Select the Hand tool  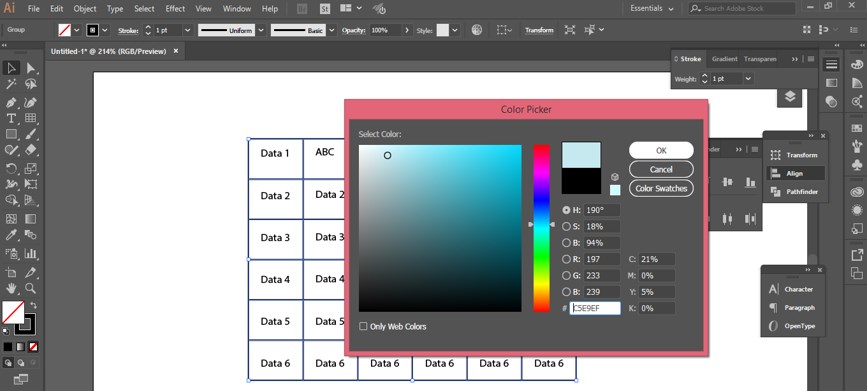11,288
